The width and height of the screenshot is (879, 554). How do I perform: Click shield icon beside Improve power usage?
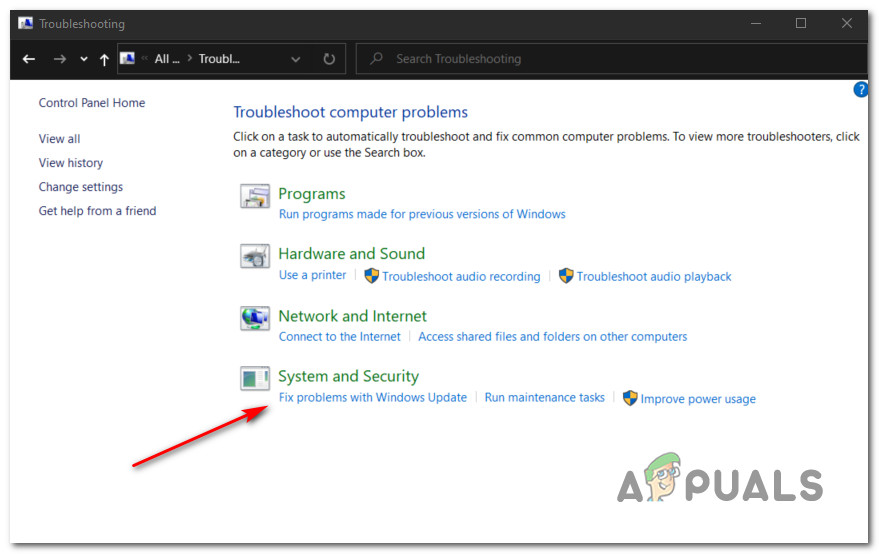point(630,398)
